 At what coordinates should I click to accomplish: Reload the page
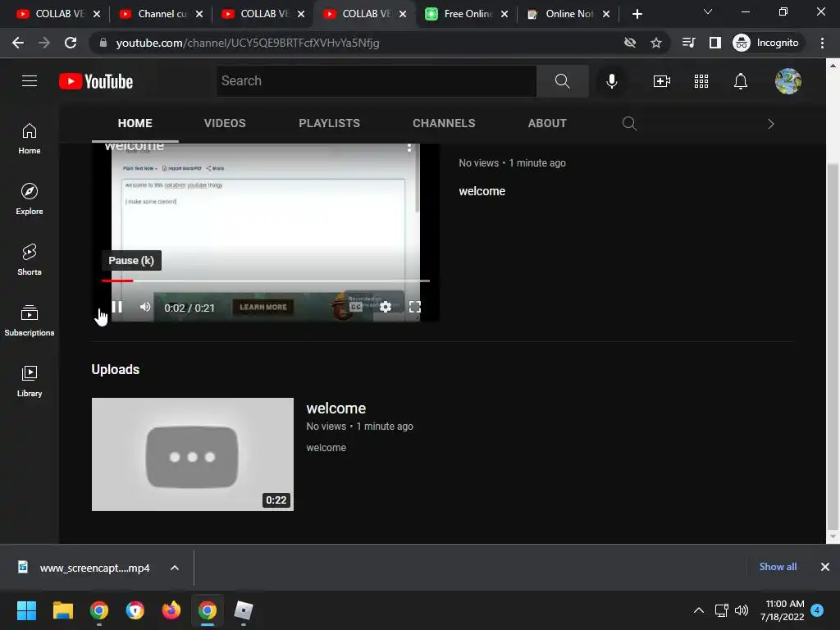click(71, 43)
